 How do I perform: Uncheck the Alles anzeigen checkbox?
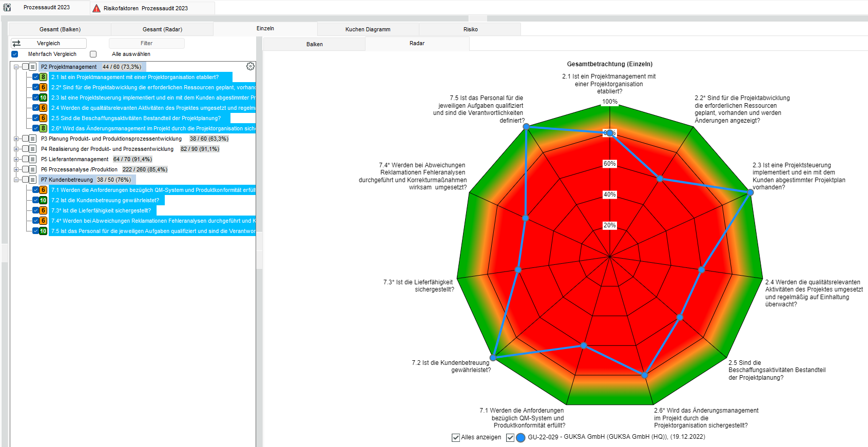[455, 437]
